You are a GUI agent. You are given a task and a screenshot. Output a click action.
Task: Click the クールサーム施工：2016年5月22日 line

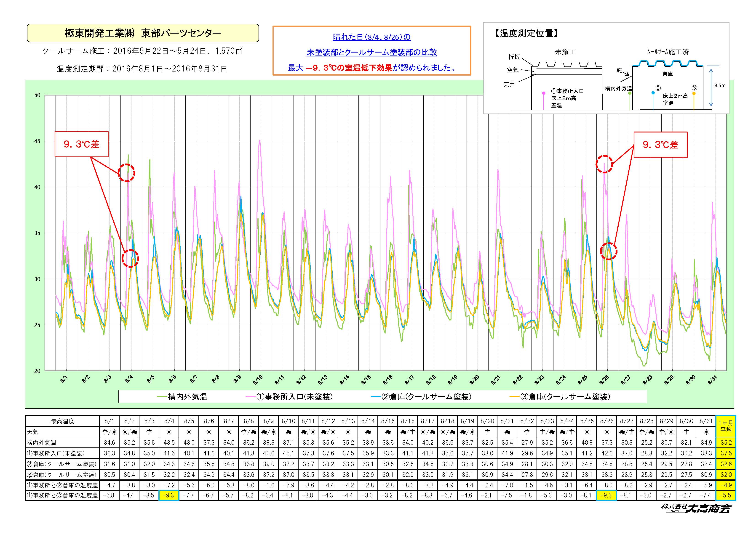click(x=143, y=51)
